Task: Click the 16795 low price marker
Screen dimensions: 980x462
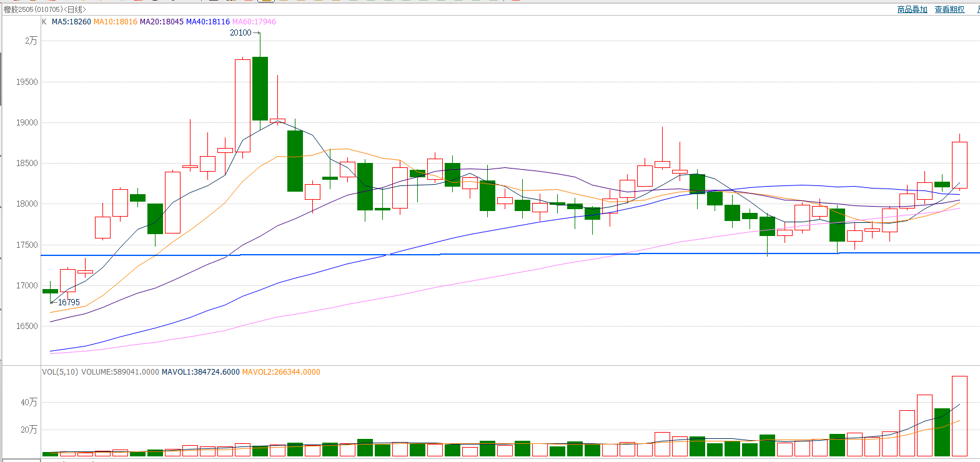Action: [x=69, y=302]
